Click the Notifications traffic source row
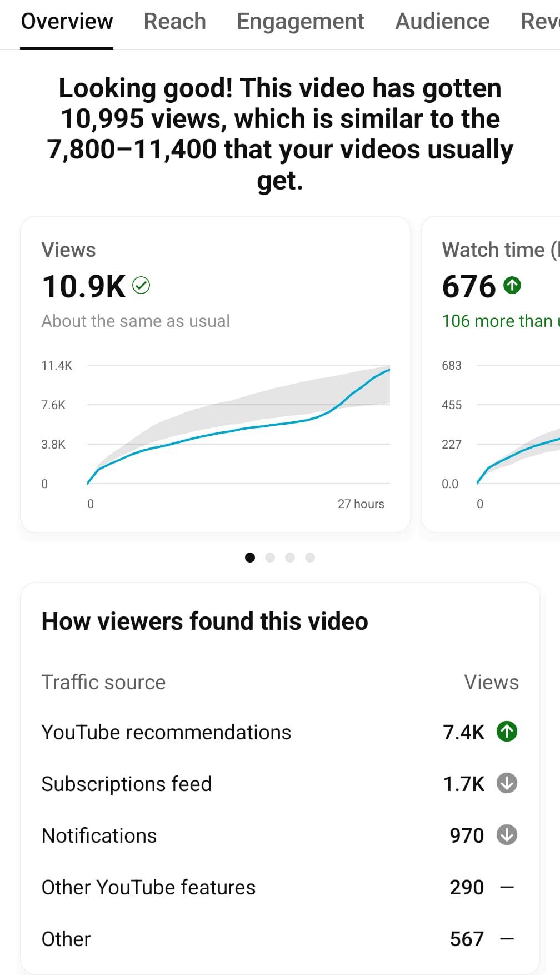Viewport: 560px width, 975px height. point(99,835)
